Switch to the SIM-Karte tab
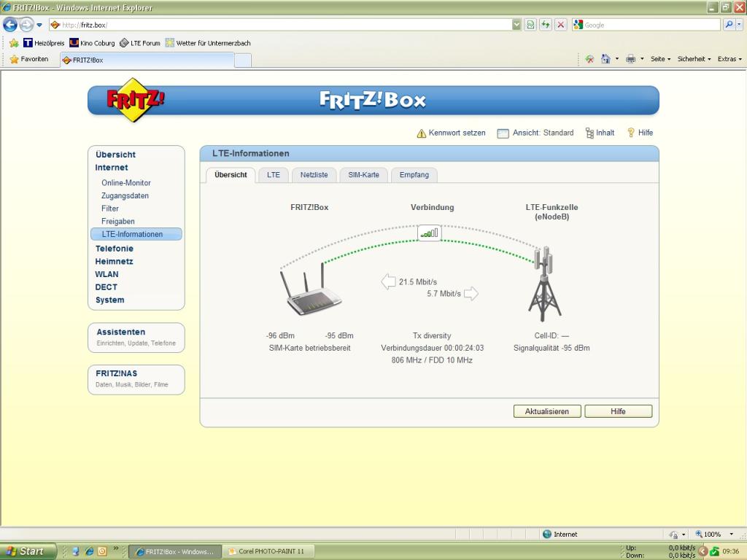 (363, 175)
